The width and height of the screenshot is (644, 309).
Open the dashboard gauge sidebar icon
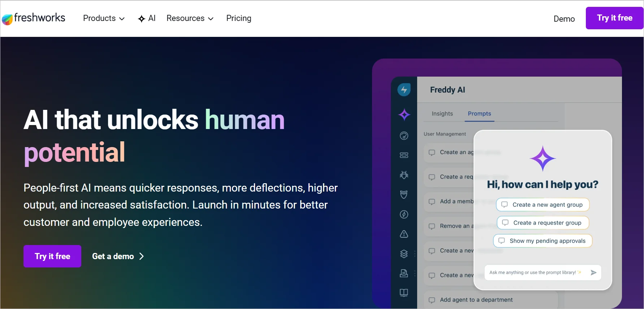click(x=404, y=136)
